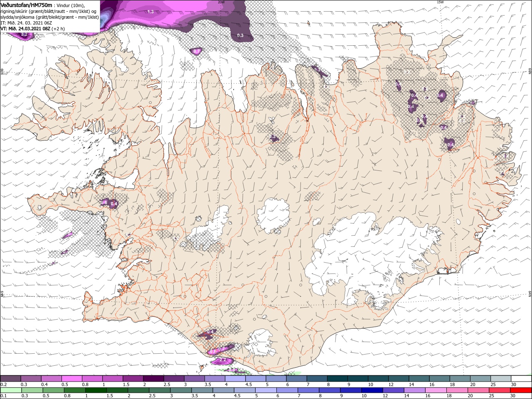
Task: Click the '30' label in the bottom legend row
Action: (x=513, y=396)
